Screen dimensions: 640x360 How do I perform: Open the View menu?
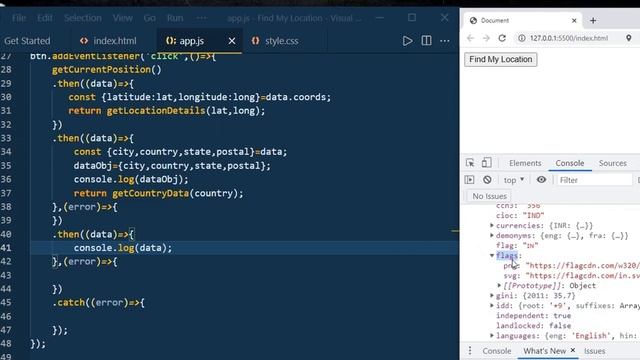coord(122,18)
